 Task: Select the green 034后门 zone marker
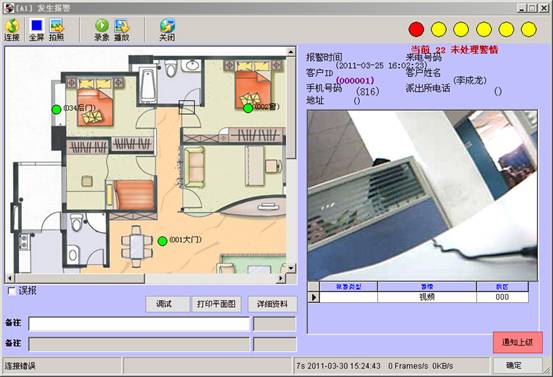coord(56,110)
